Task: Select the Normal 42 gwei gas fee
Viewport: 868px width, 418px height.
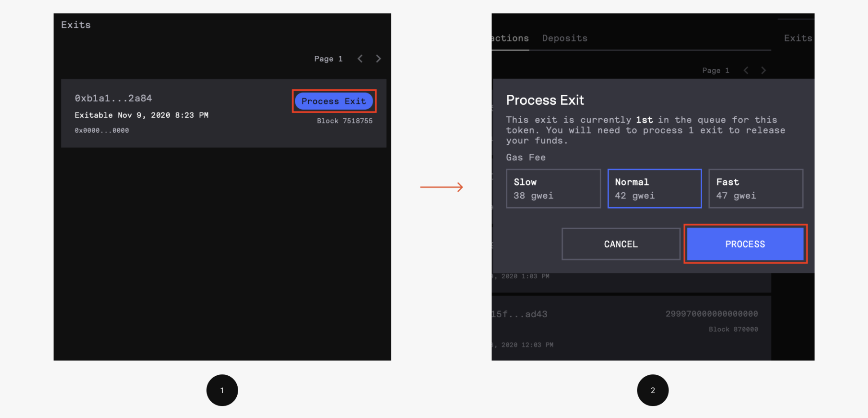Action: point(655,189)
